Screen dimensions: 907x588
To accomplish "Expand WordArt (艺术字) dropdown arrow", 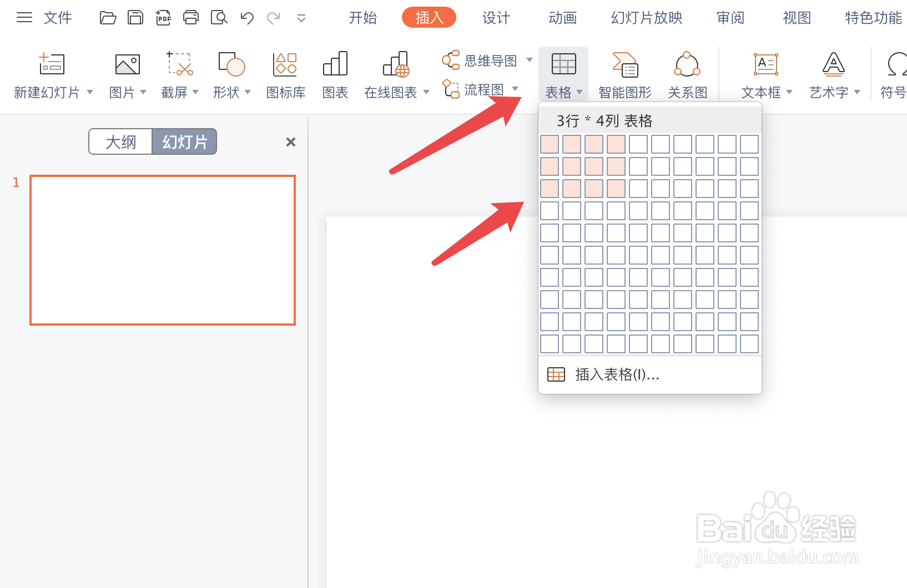I will (857, 92).
